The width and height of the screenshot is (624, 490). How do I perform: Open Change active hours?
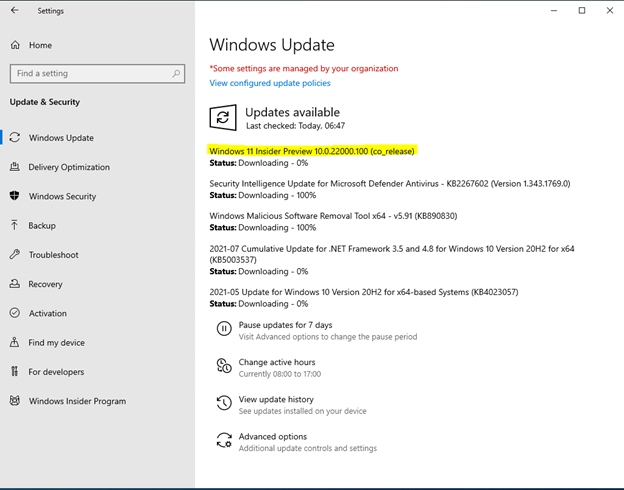click(277, 362)
